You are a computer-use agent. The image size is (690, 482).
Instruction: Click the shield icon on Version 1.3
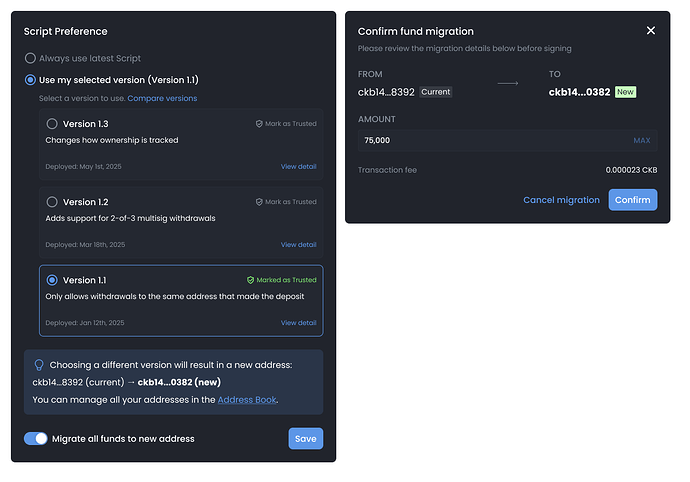[260, 124]
